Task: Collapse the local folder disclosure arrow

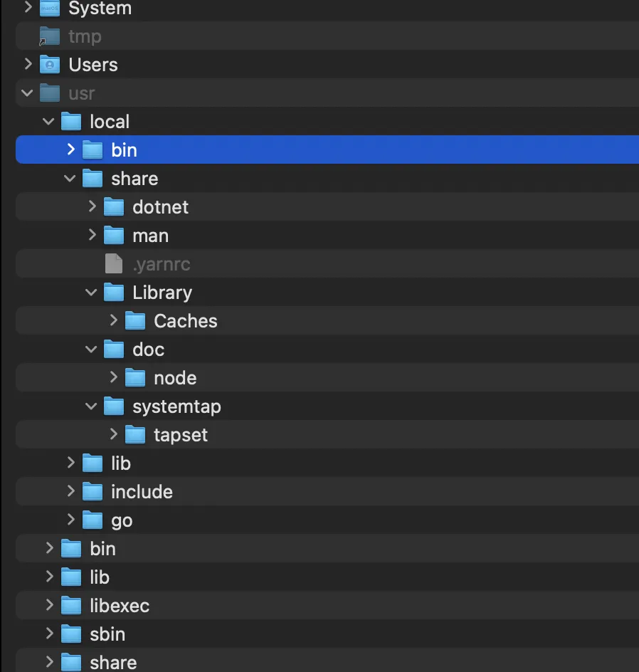Action: (49, 122)
